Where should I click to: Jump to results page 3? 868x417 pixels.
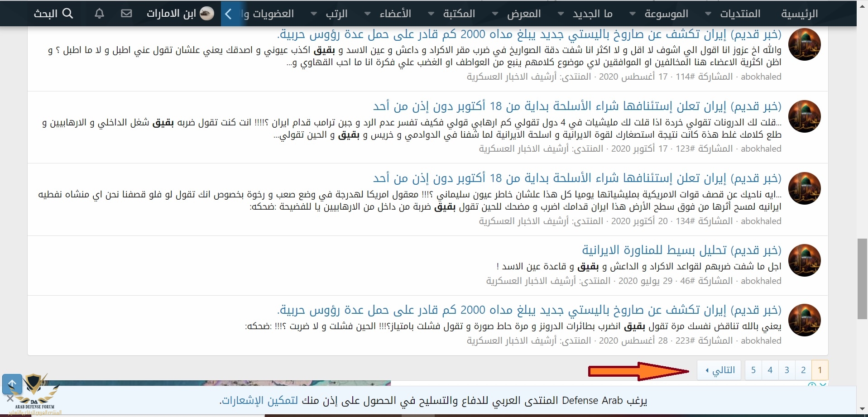coord(787,370)
